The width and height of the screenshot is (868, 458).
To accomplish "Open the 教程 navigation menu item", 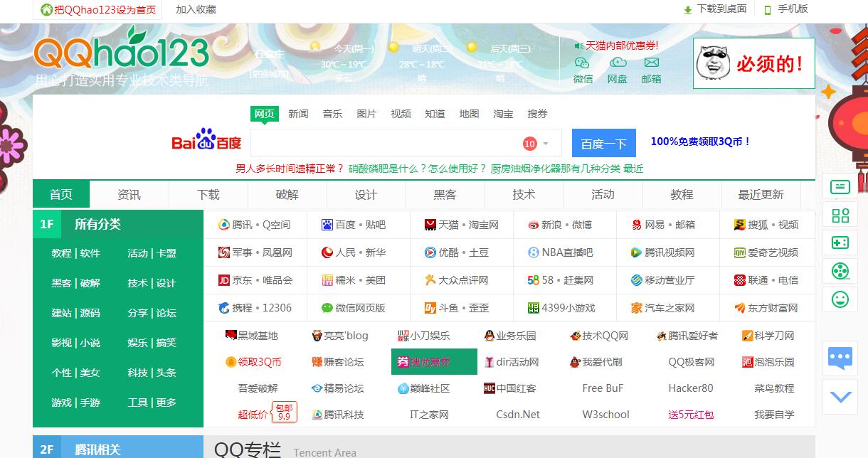I will [682, 194].
